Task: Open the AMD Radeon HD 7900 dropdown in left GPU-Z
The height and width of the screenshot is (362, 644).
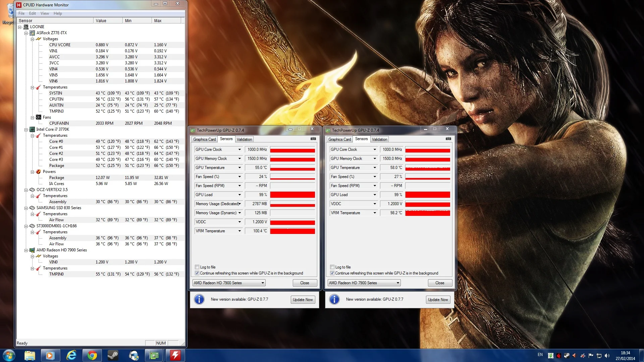Action: tap(229, 283)
